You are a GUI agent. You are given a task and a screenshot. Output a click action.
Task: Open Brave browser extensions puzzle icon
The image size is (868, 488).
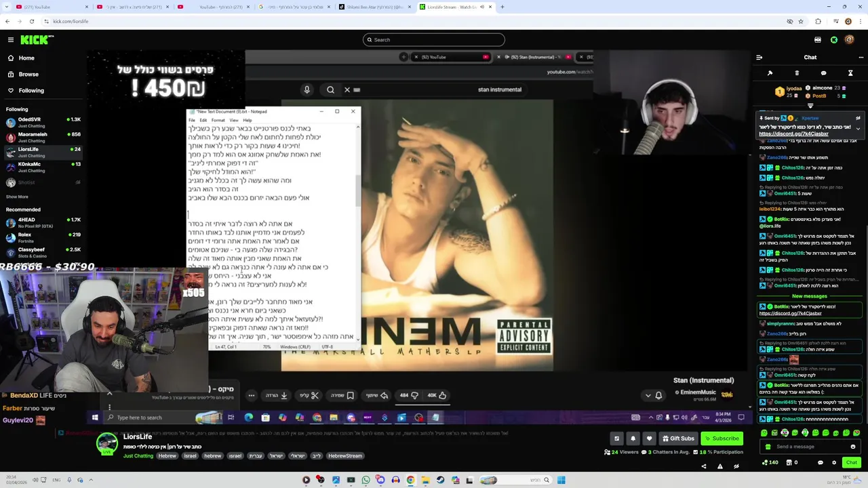(x=818, y=22)
